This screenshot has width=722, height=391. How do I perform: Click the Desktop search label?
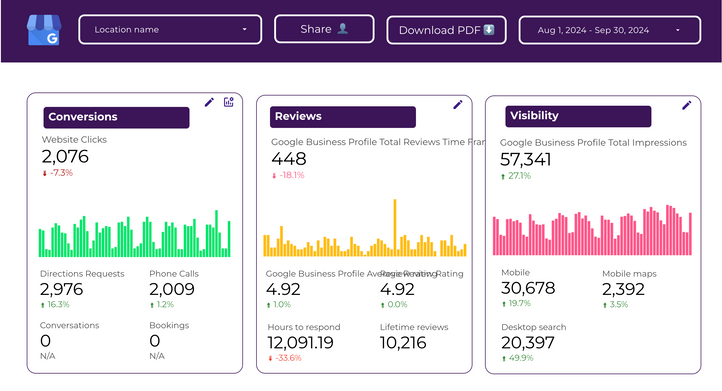pyautogui.click(x=534, y=327)
